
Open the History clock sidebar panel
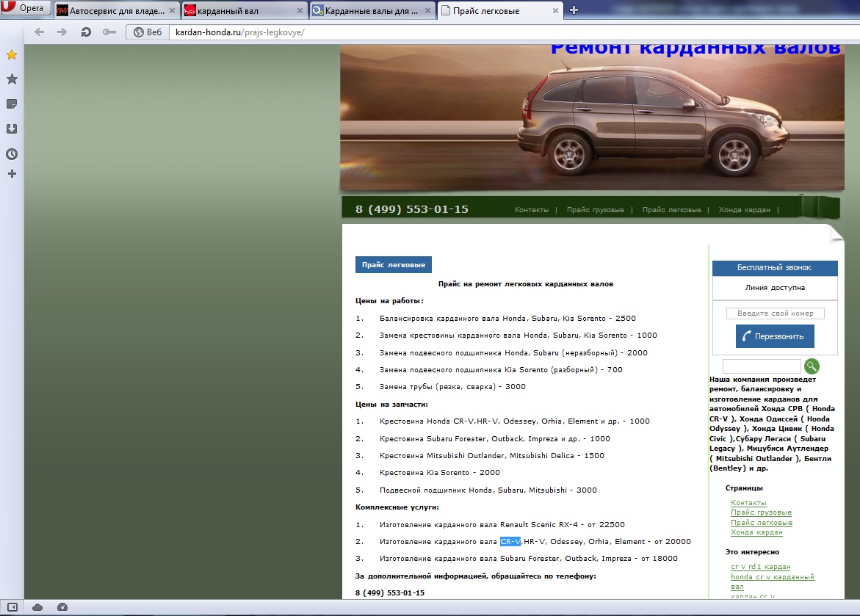point(12,154)
